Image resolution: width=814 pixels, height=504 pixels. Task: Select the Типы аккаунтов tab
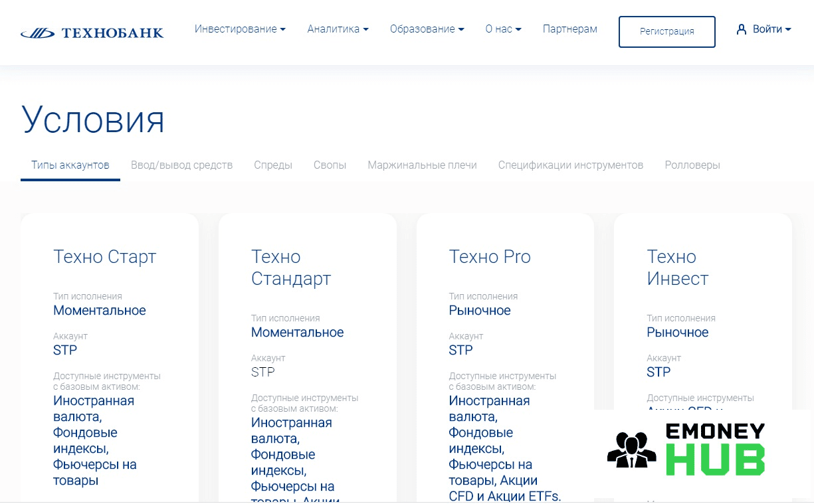pyautogui.click(x=70, y=165)
